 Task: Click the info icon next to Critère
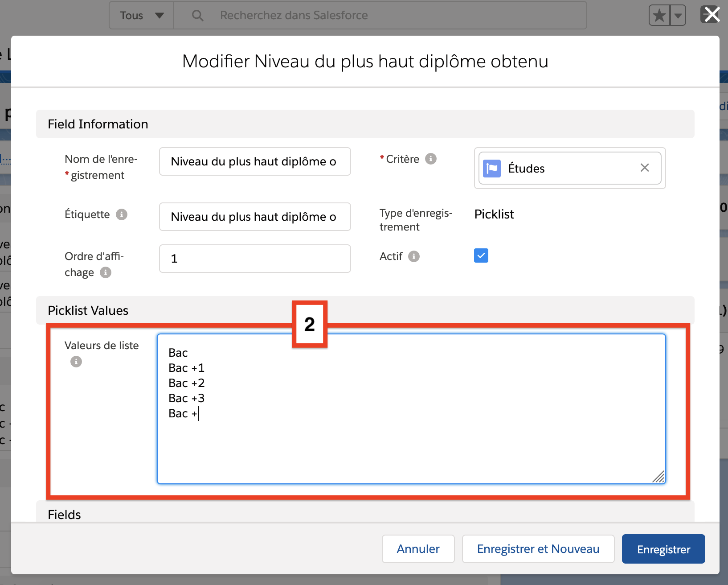click(430, 159)
